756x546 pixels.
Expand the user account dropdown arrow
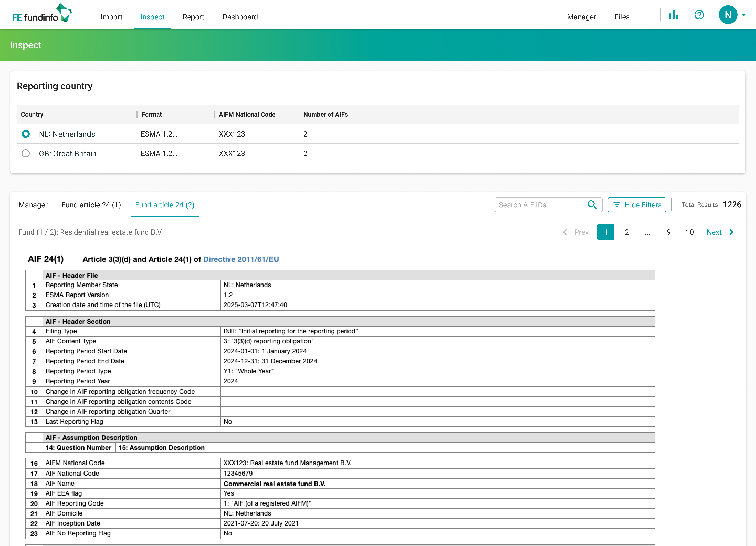744,15
